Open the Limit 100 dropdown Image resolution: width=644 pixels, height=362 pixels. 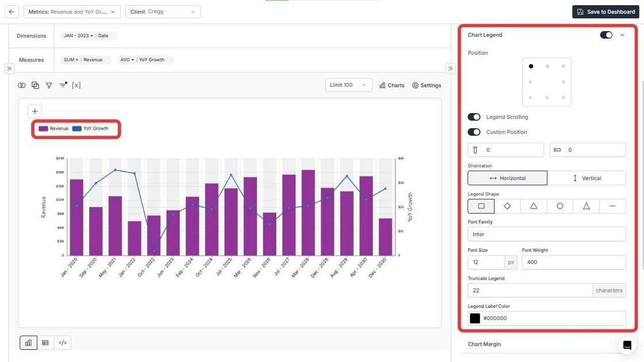(x=348, y=85)
